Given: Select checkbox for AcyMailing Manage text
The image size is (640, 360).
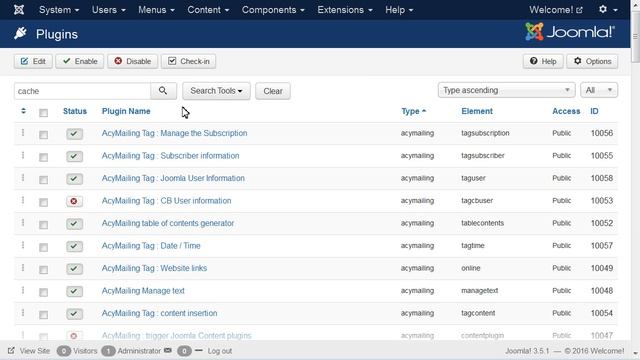Looking at the screenshot, I should (x=43, y=292).
